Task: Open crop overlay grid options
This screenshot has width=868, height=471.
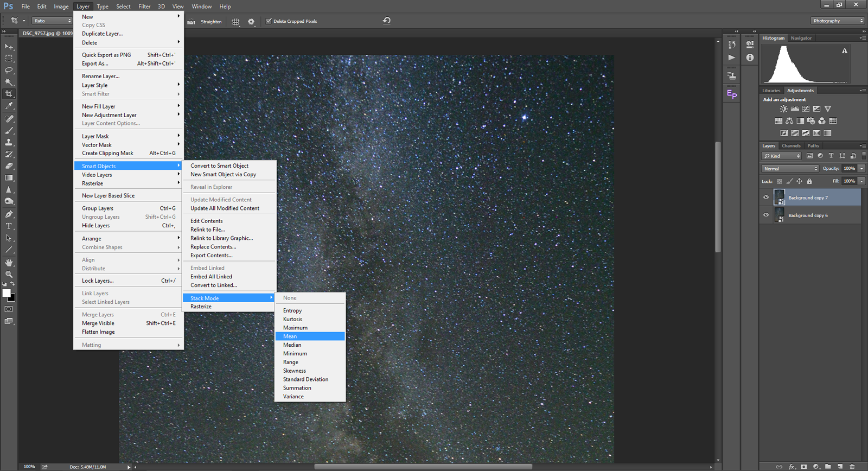Action: (x=235, y=22)
